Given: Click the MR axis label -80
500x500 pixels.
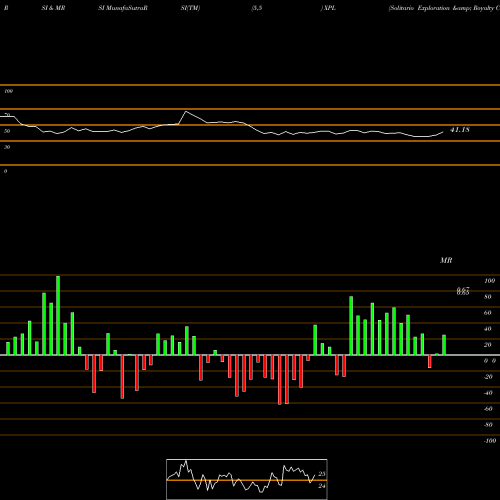Looking at the screenshot, I should [488, 425].
